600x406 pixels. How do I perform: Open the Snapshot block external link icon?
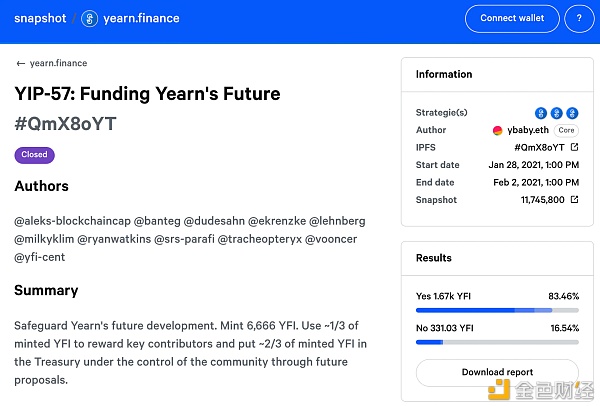(574, 199)
